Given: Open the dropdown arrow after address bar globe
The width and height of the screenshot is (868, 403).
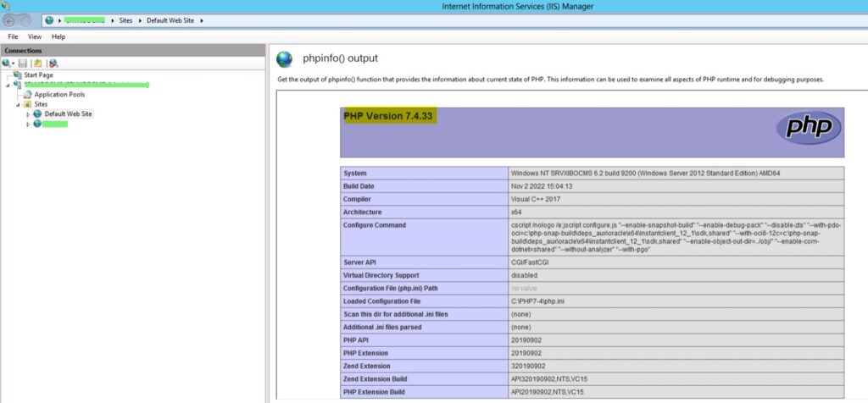Looking at the screenshot, I should pyautogui.click(x=58, y=20).
